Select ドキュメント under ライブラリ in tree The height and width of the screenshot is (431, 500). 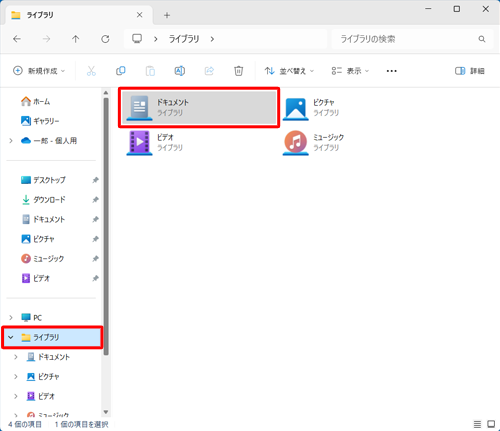48,357
